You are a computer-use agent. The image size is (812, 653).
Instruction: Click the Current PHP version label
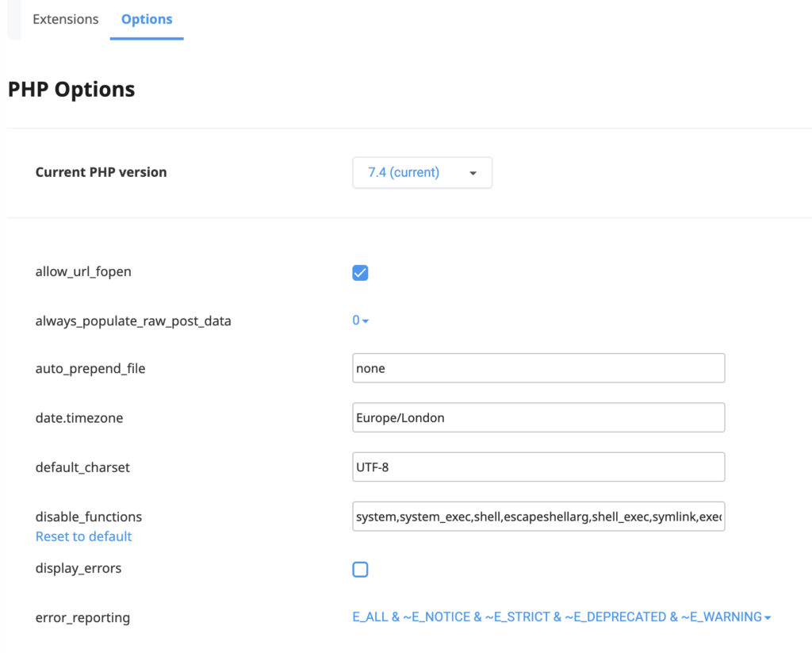point(101,172)
